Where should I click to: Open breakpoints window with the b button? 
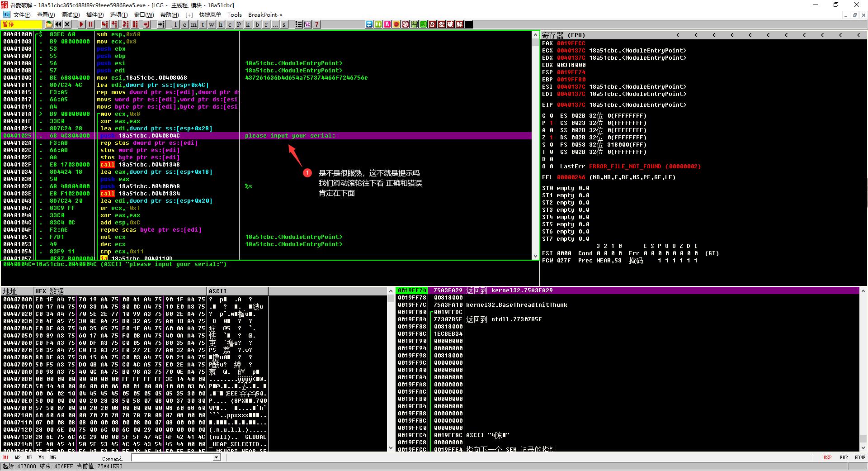coord(257,24)
